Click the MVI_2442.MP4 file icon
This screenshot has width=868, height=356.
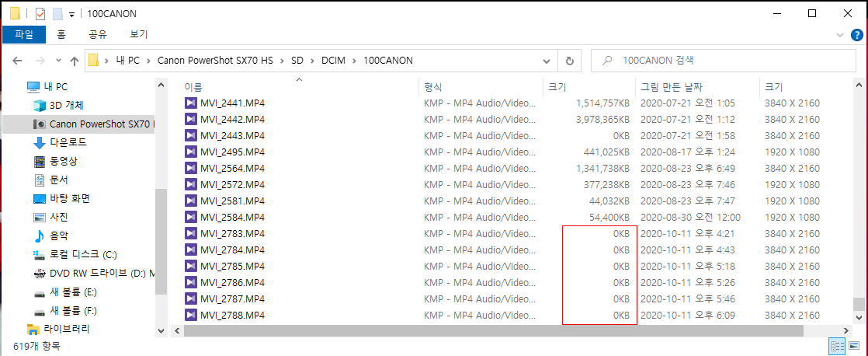pos(191,119)
